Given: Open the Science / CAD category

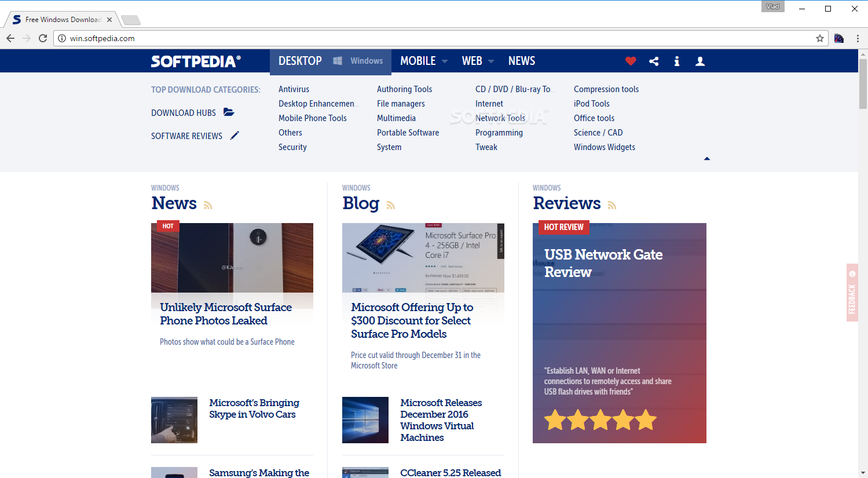Looking at the screenshot, I should [x=598, y=133].
